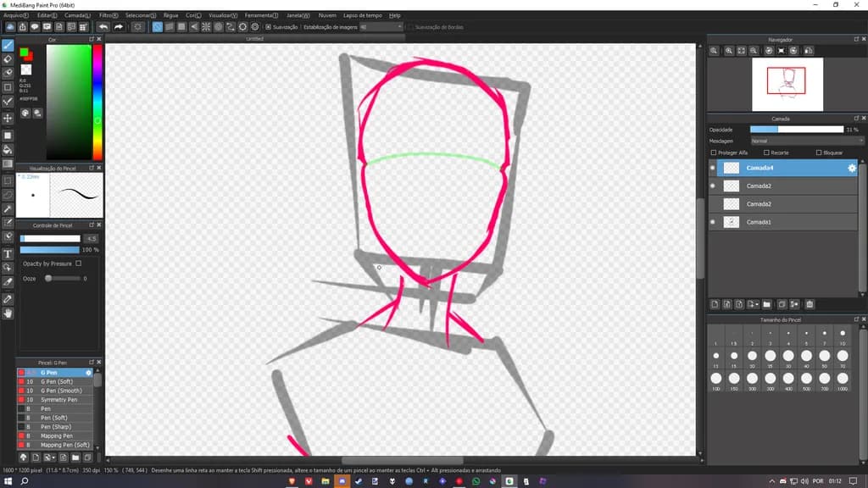This screenshot has width=868, height=488.
Task: Open the Mesclagem blend mode dropdown
Action: (x=807, y=141)
